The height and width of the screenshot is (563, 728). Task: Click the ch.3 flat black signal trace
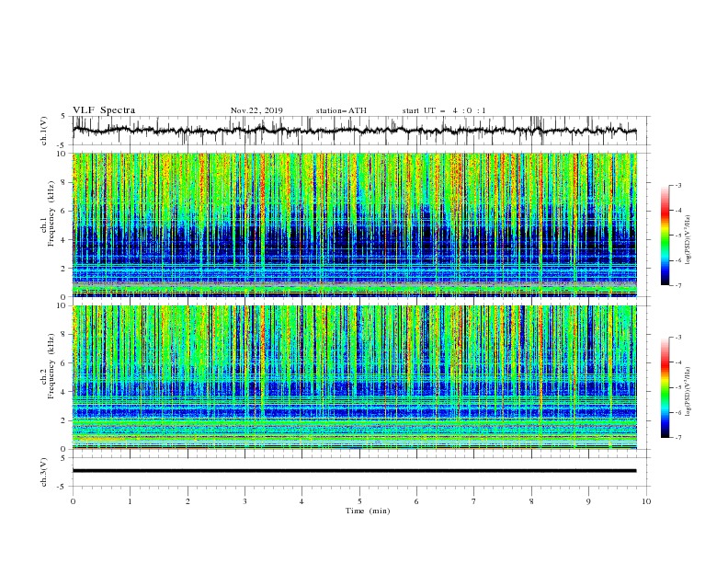pyautogui.click(x=354, y=471)
